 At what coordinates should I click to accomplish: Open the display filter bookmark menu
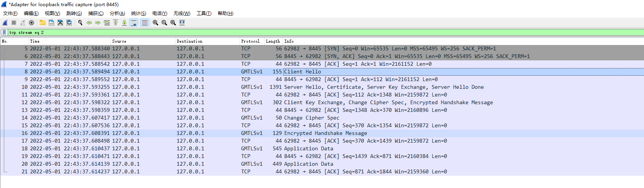tap(4, 33)
